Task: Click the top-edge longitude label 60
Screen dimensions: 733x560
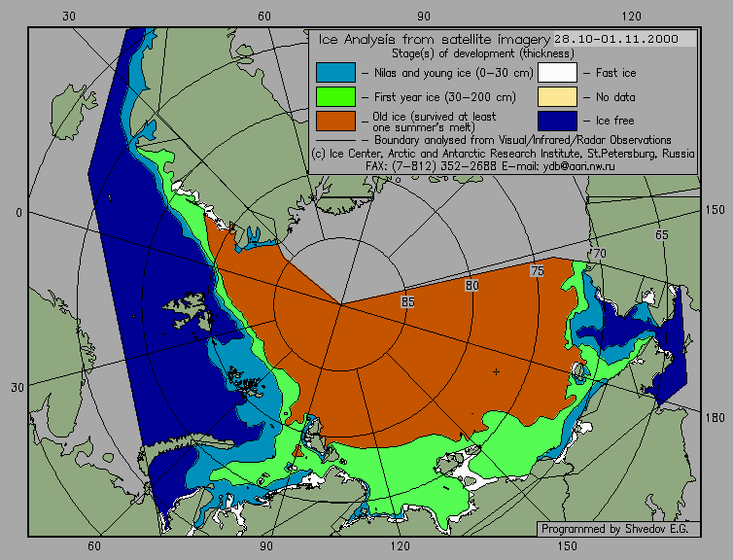Action: coord(264,17)
